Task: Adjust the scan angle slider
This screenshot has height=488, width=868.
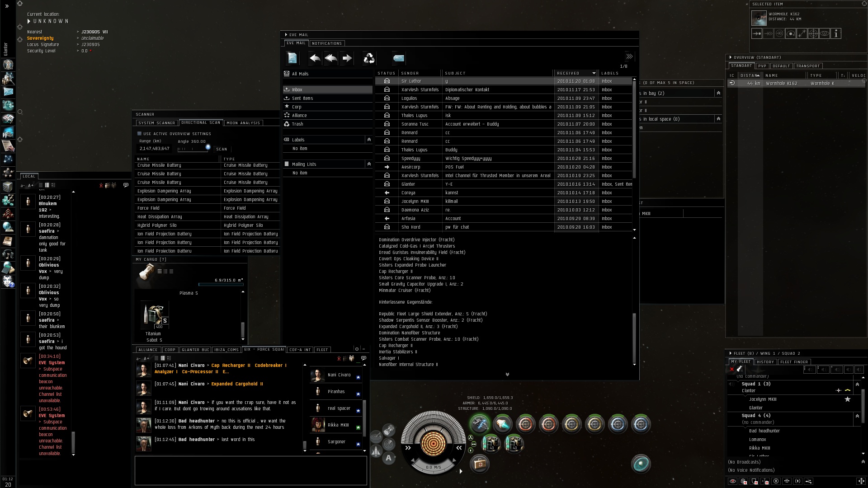Action: point(208,147)
